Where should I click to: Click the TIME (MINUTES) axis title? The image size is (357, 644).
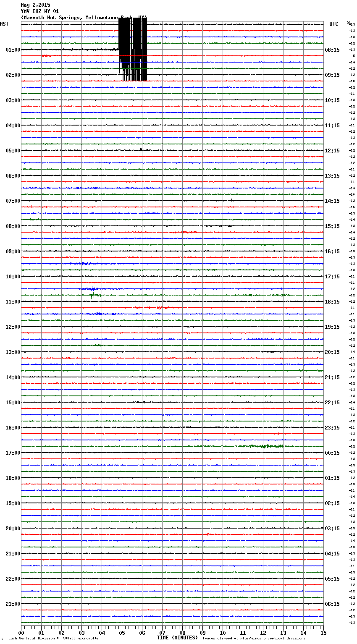click(177, 638)
